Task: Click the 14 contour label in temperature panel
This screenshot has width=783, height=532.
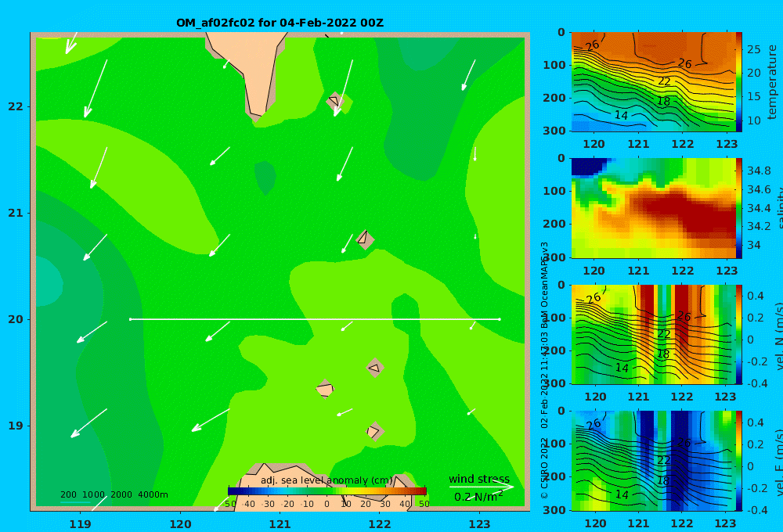Action: tap(621, 115)
